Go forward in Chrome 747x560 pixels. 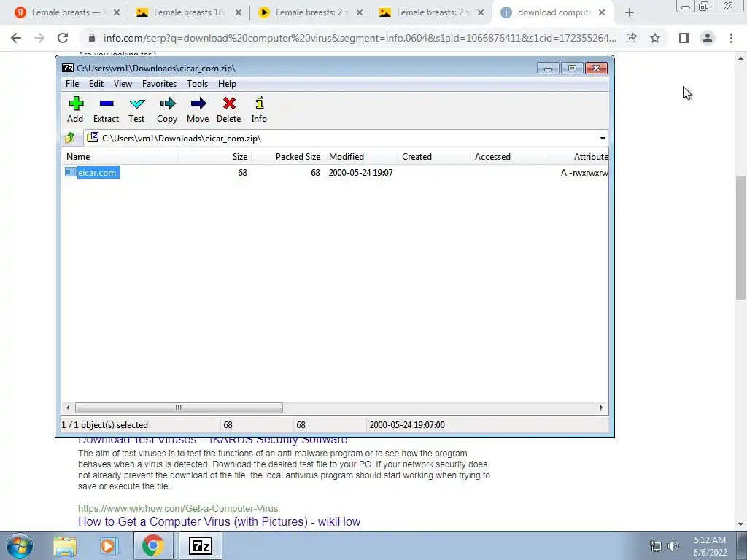tap(39, 38)
